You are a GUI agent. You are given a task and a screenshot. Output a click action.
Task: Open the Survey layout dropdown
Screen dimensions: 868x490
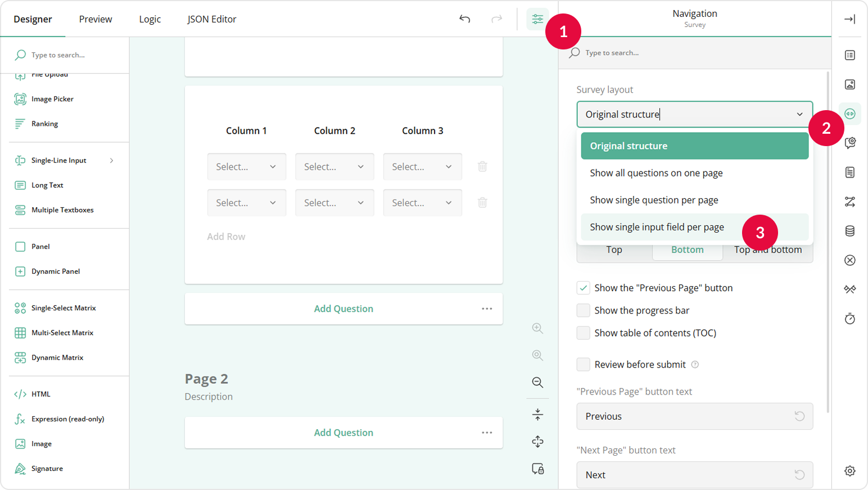click(x=694, y=114)
